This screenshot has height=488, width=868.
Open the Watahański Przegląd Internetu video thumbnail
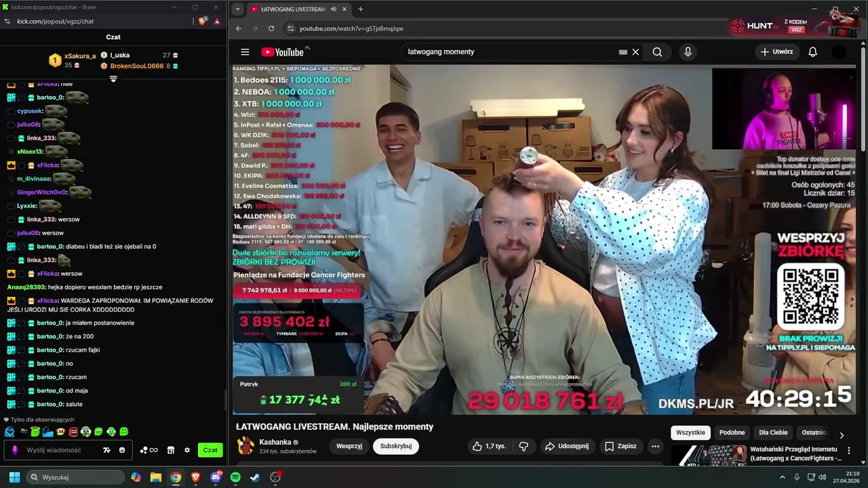[709, 455]
